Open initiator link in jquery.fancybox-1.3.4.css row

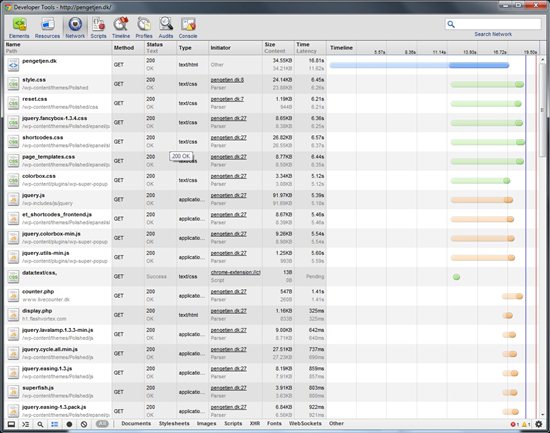[229, 119]
